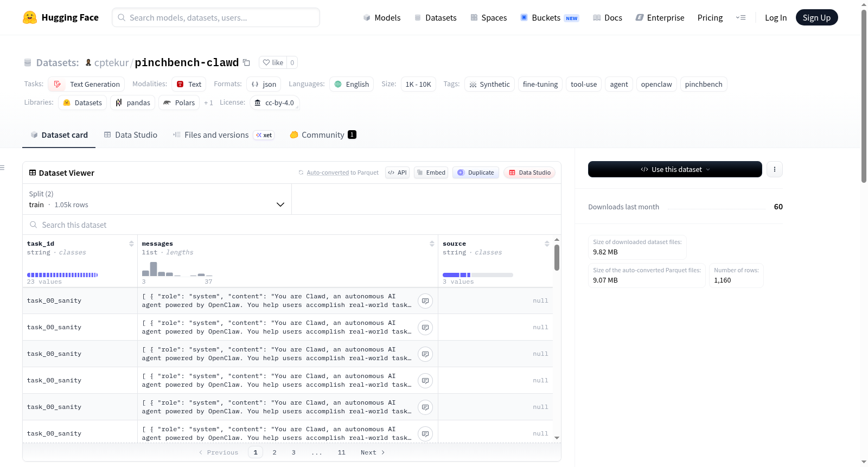Click the source class distribution bar
The image size is (868, 467).
coord(478,275)
